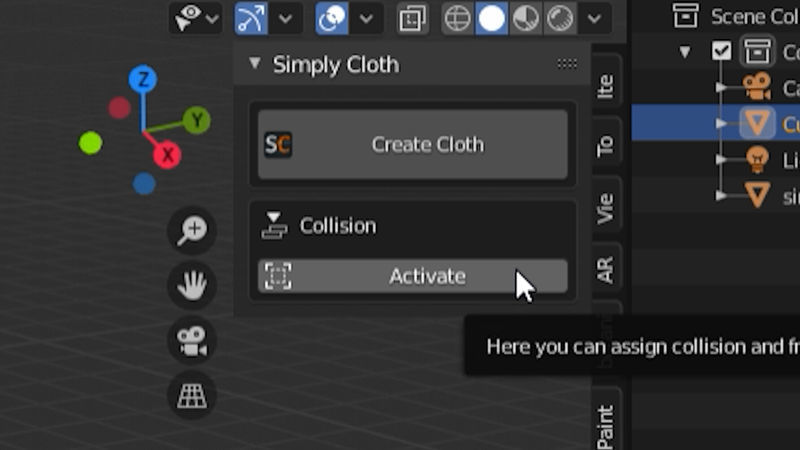Screen dimensions: 800x450
Task: Toggle the Show Gizmo button
Action: tap(252, 18)
